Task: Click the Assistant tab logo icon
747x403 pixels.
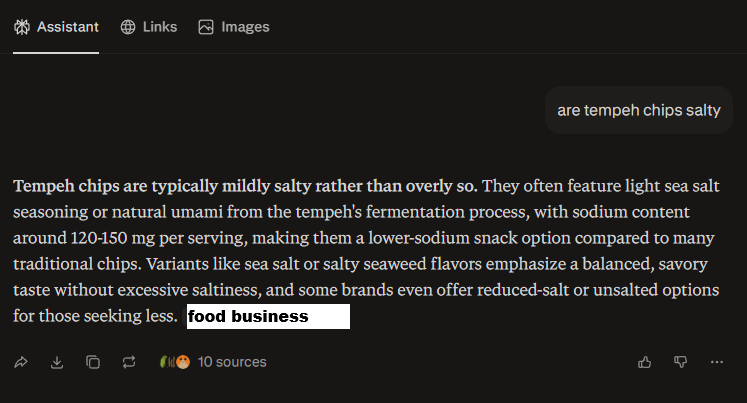Action: coord(22,27)
